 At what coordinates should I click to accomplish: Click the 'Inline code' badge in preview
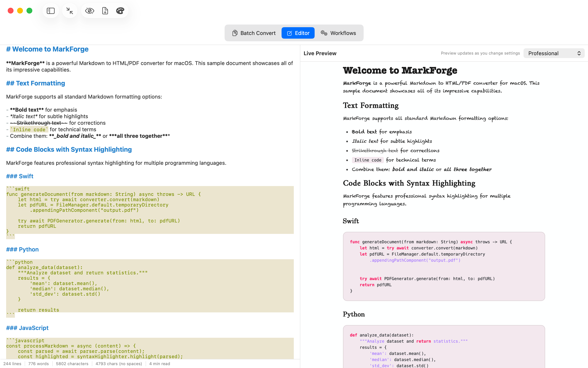coord(368,160)
